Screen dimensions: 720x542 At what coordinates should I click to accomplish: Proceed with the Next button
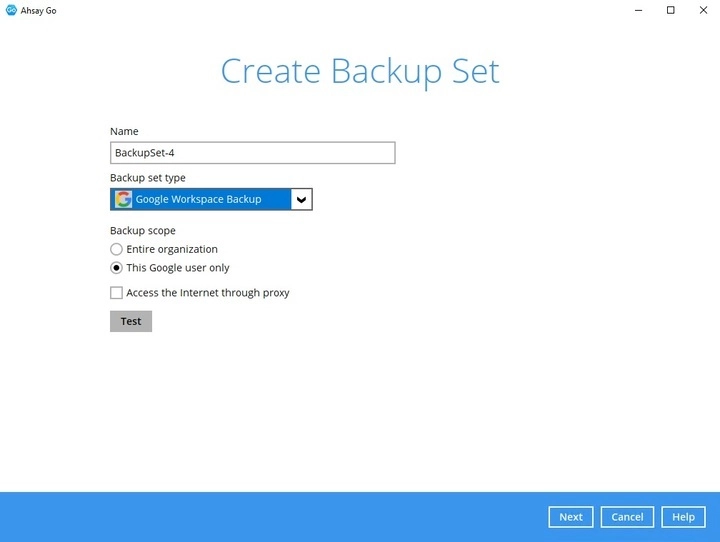(x=571, y=517)
